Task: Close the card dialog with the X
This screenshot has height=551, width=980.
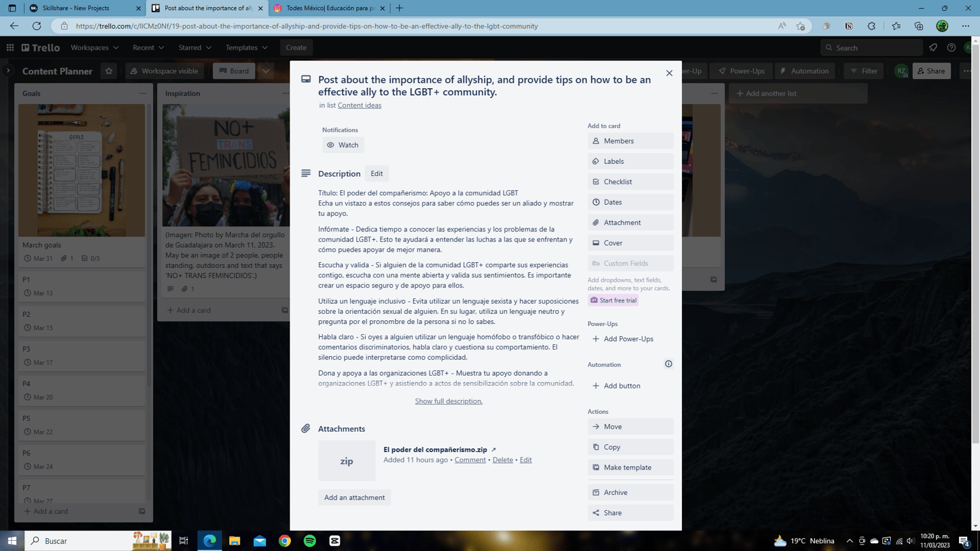Action: 669,73
